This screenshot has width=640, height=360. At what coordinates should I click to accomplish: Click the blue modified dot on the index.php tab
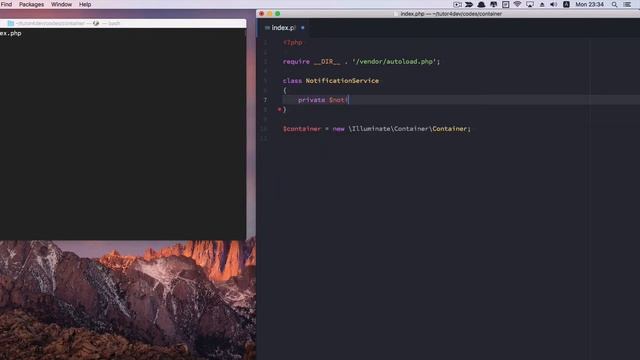click(302, 28)
